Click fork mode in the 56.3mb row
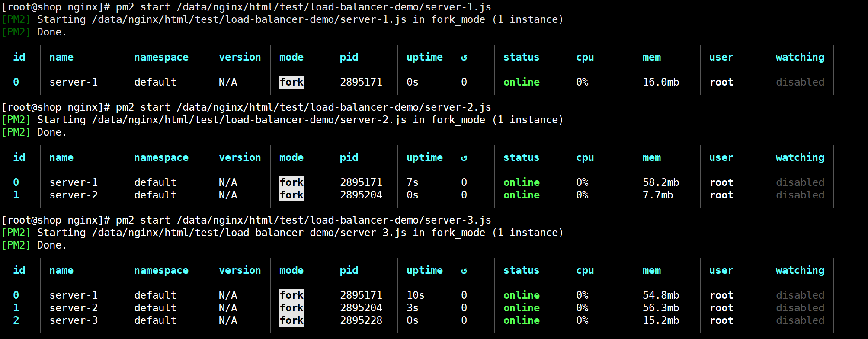The height and width of the screenshot is (339, 868). 291,308
